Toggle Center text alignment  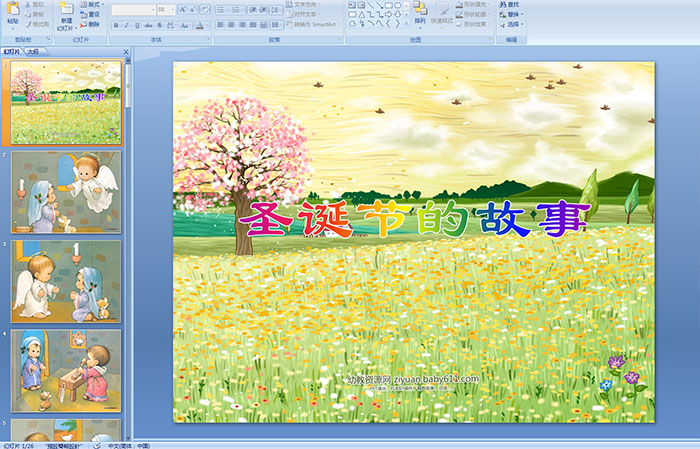click(231, 25)
